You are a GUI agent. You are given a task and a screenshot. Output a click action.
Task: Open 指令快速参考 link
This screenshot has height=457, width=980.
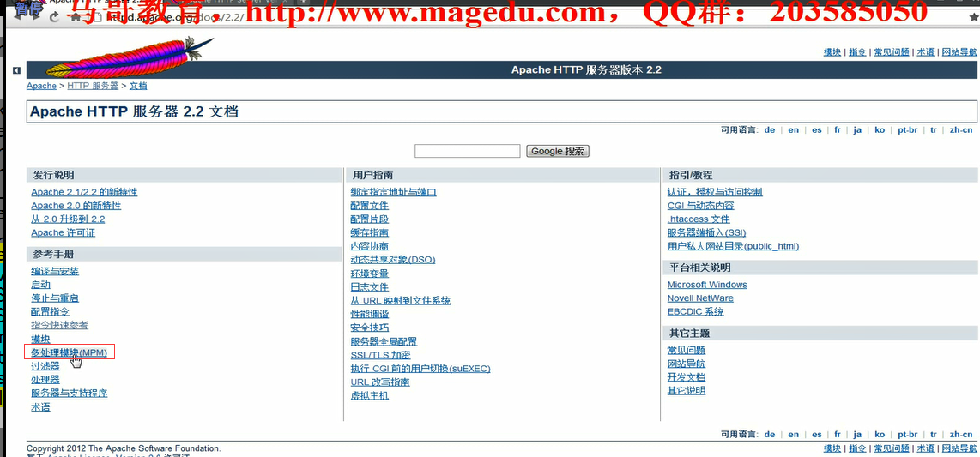pyautogui.click(x=59, y=325)
